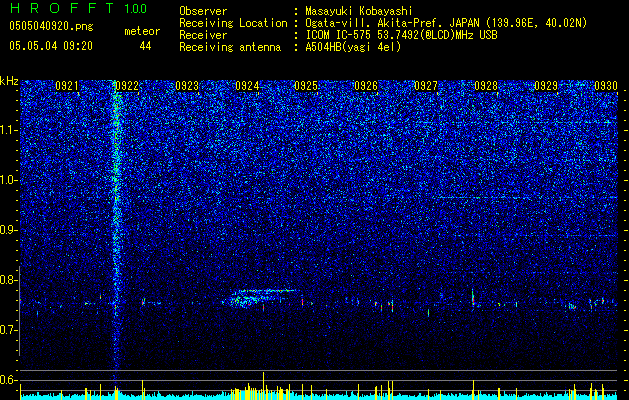Select the meteor count 44
629x400 pixels.
(145, 46)
